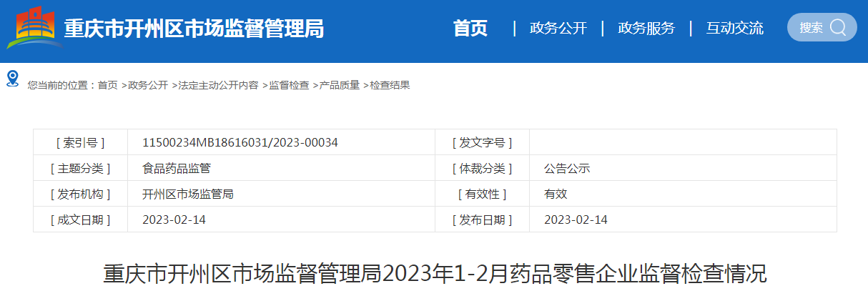Click the site title 重庆市开州区市场监督管理局
The width and height of the screenshot is (868, 296).
pyautogui.click(x=194, y=29)
